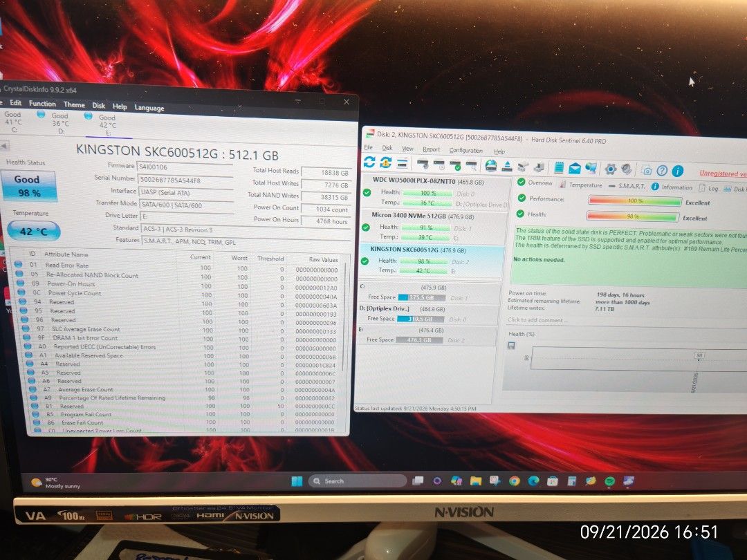This screenshot has height=560, width=747.
Task: Click the Good 98 % health status button
Action: (28, 186)
